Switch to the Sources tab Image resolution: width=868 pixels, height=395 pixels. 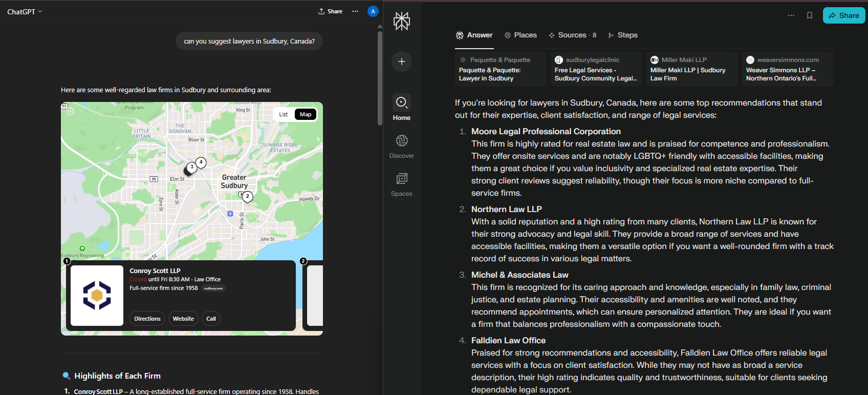(573, 35)
